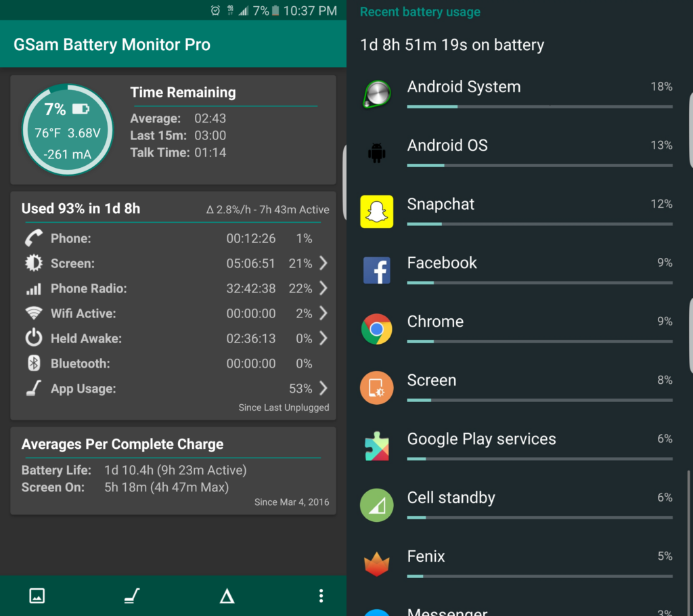Expand Held Awake details chevron
This screenshot has height=616, width=693.
click(323, 338)
